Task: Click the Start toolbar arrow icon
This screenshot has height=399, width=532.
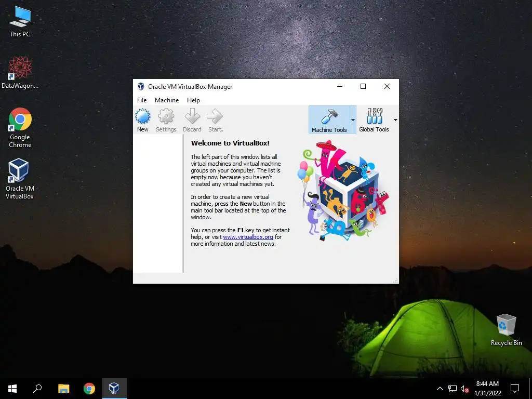Action: [215, 116]
